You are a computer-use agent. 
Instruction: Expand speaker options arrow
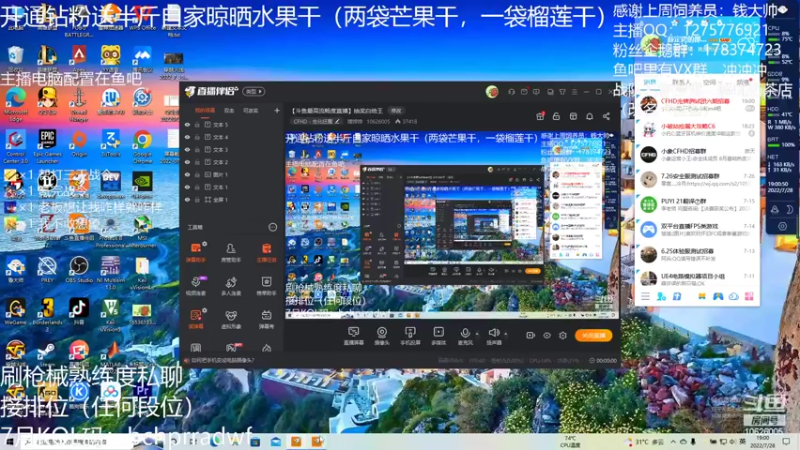(506, 334)
